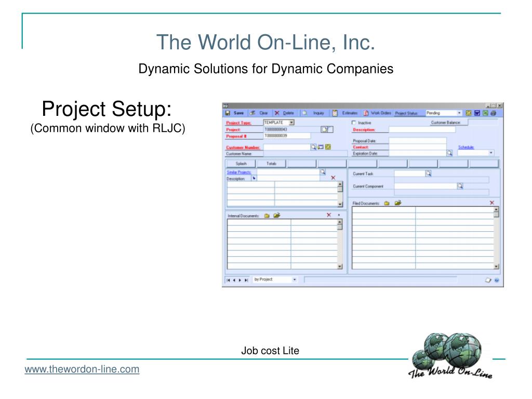The image size is (532, 399).
Task: Click the Description input field at top right
Action: tap(422, 129)
